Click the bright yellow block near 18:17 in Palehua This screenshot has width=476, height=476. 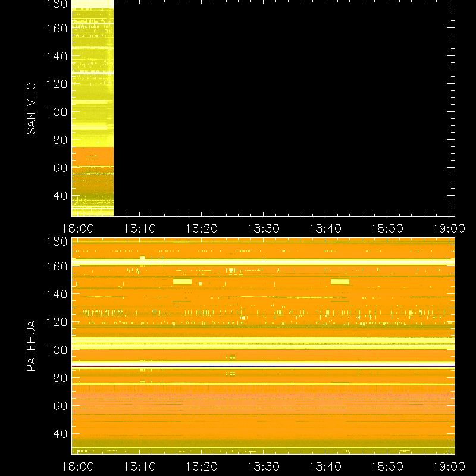coord(182,281)
